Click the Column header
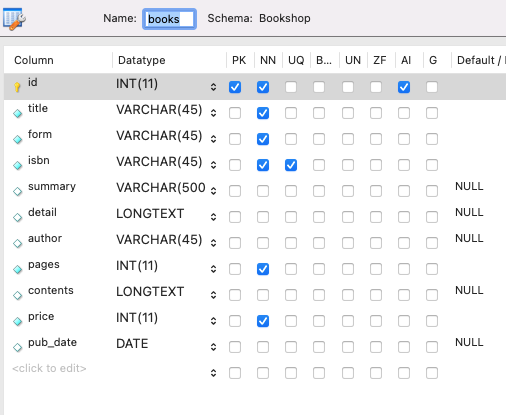The height and width of the screenshot is (415, 506). [34, 60]
